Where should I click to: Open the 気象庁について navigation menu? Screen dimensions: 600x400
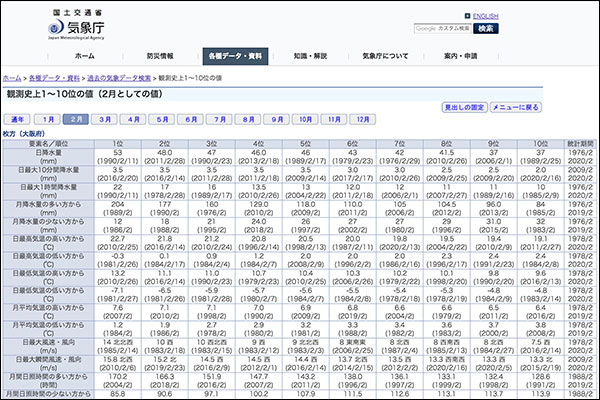click(385, 56)
